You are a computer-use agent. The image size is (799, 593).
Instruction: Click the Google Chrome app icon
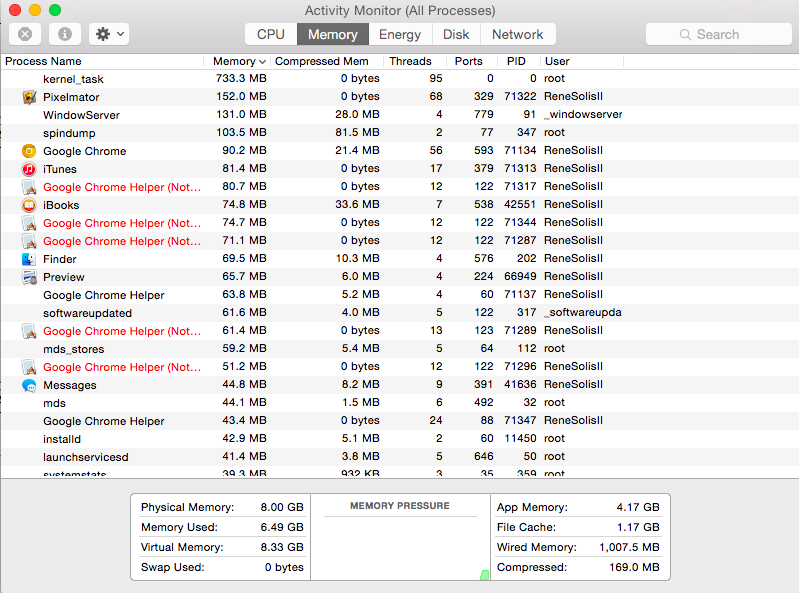click(x=29, y=151)
